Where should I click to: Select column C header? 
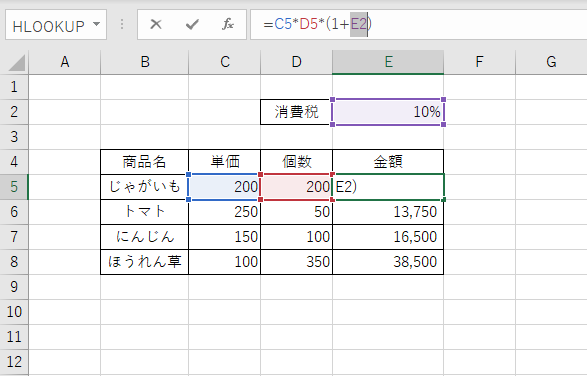click(225, 62)
